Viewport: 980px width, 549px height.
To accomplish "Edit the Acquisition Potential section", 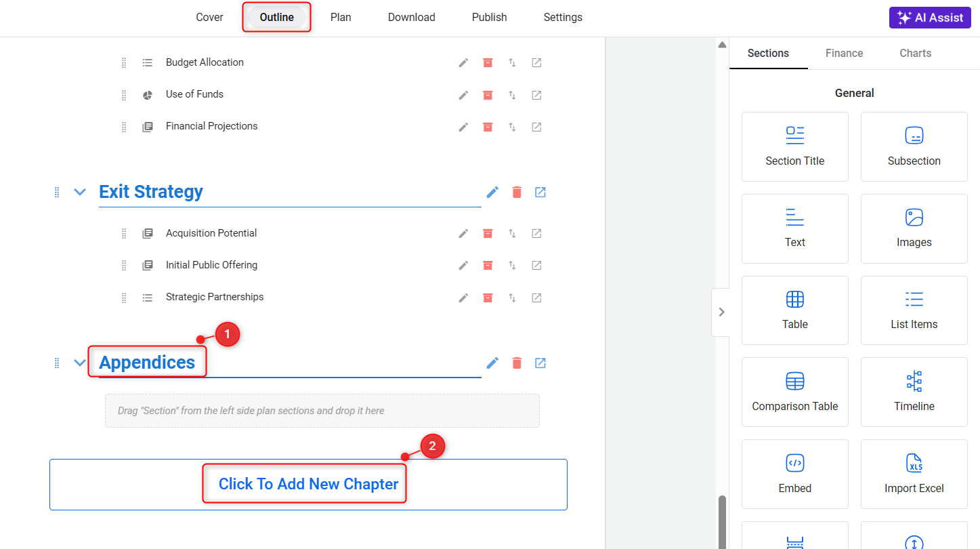I will [463, 233].
